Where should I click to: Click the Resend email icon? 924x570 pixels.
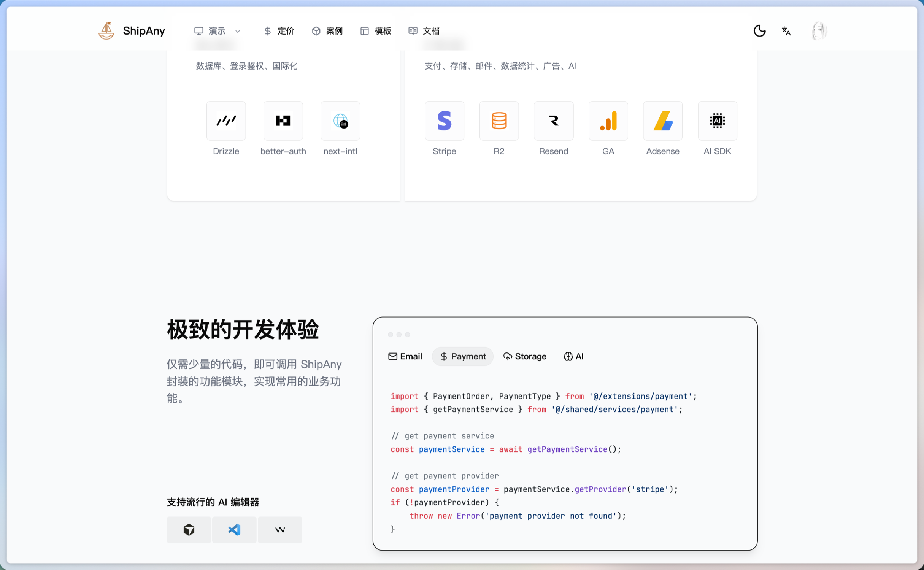click(553, 121)
